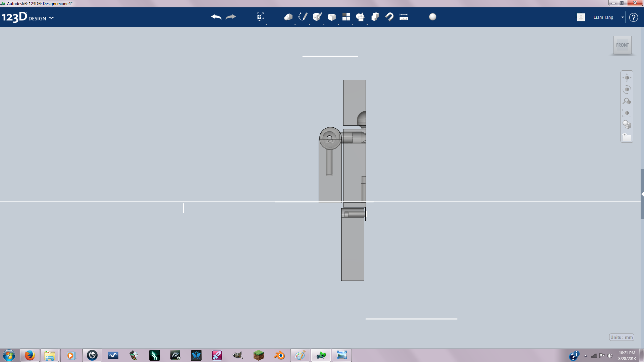Viewport: 644px width, 362px height.
Task: Click the Undo arrow in the toolbar
Action: click(216, 17)
